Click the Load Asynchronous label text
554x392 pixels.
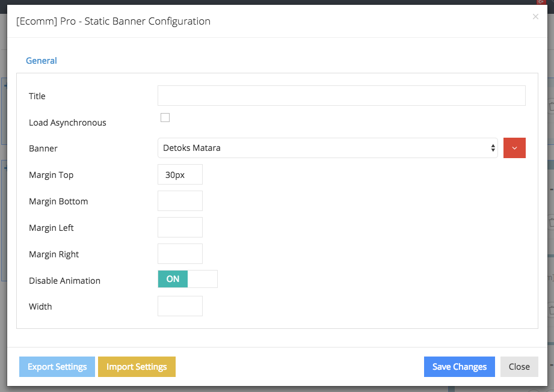(x=67, y=123)
